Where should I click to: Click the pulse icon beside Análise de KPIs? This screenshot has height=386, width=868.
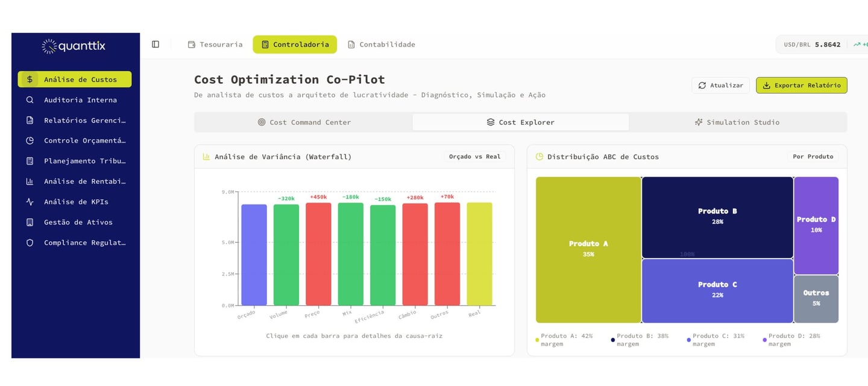click(x=30, y=202)
